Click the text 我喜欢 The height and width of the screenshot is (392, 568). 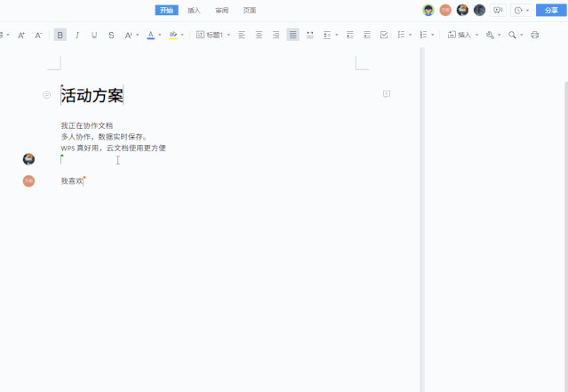click(72, 181)
